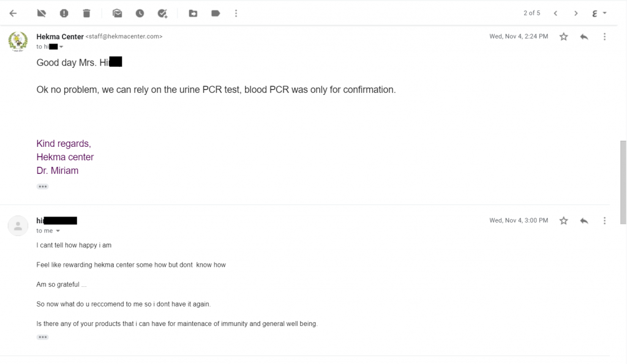The height and width of the screenshot is (364, 627).
Task: Archive this conversation
Action: click(42, 13)
